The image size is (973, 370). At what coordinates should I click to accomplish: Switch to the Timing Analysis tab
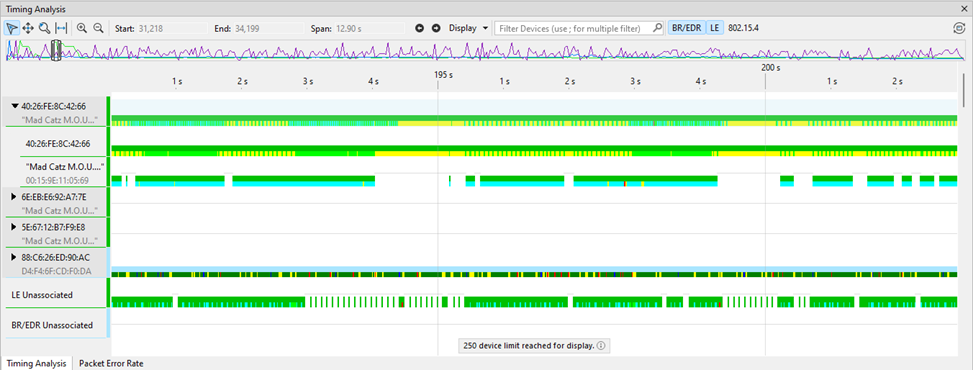[x=36, y=364]
